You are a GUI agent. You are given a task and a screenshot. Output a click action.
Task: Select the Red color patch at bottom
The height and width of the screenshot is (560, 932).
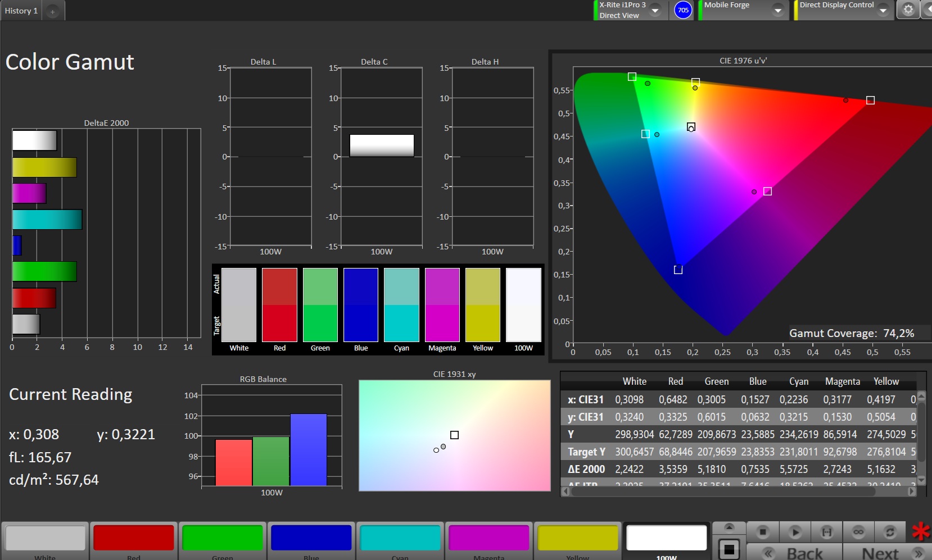click(134, 538)
